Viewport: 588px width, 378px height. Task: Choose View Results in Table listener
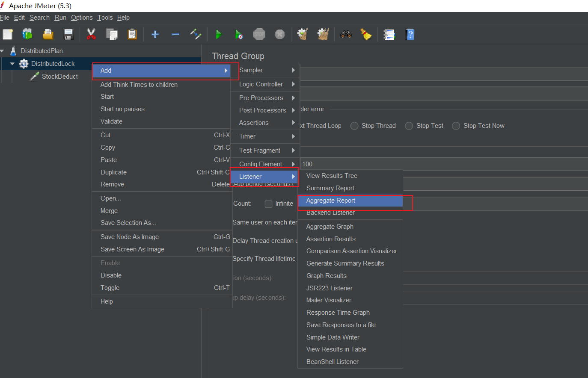coord(350,349)
